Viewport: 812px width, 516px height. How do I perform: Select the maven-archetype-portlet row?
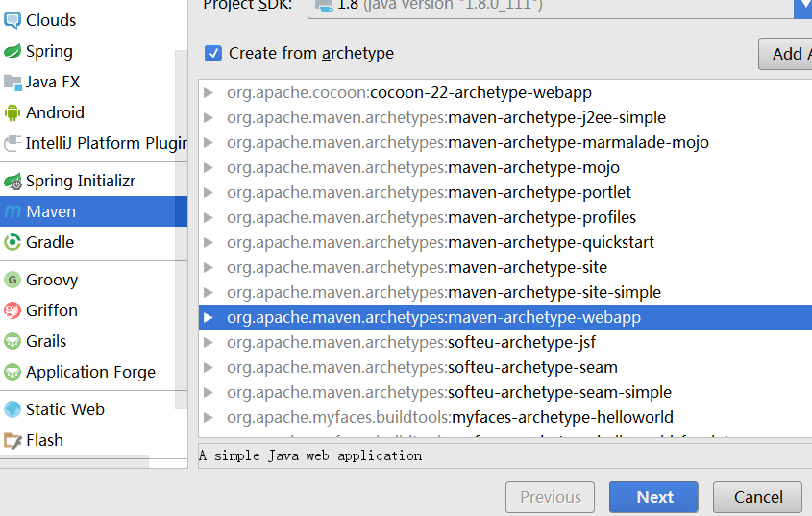tap(505, 192)
